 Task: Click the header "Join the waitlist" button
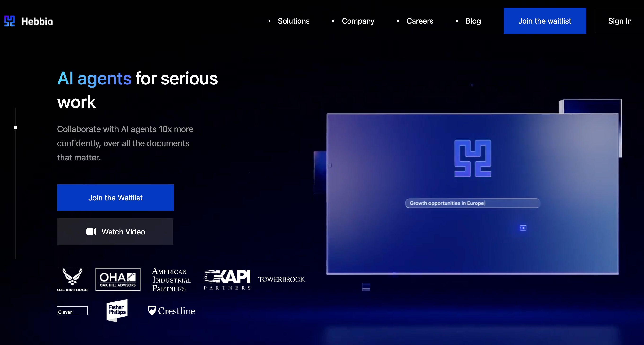tap(545, 21)
